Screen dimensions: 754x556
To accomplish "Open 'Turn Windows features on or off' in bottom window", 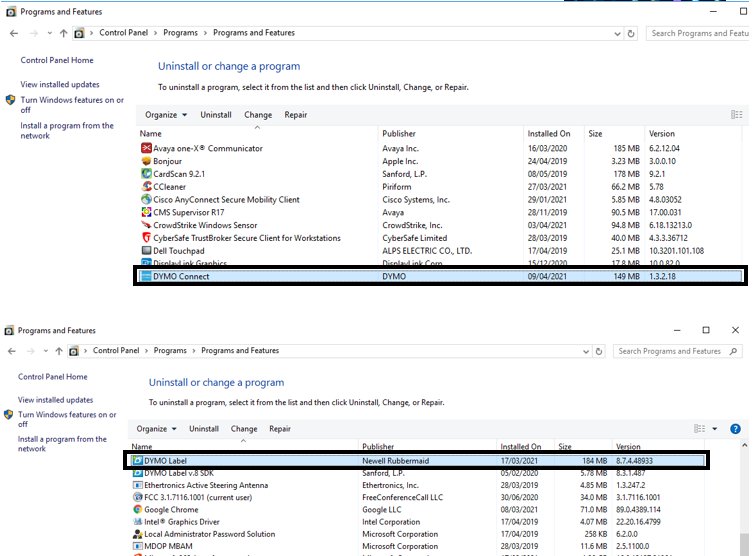I will tap(66, 419).
